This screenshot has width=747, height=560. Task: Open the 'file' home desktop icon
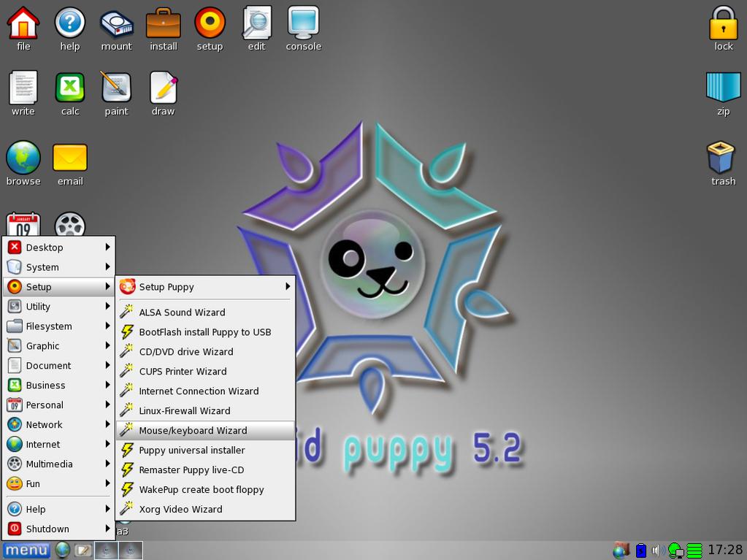click(x=23, y=23)
